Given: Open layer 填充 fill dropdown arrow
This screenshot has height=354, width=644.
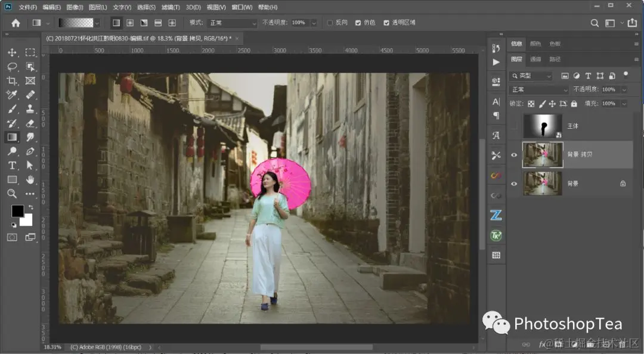Looking at the screenshot, I should (624, 104).
